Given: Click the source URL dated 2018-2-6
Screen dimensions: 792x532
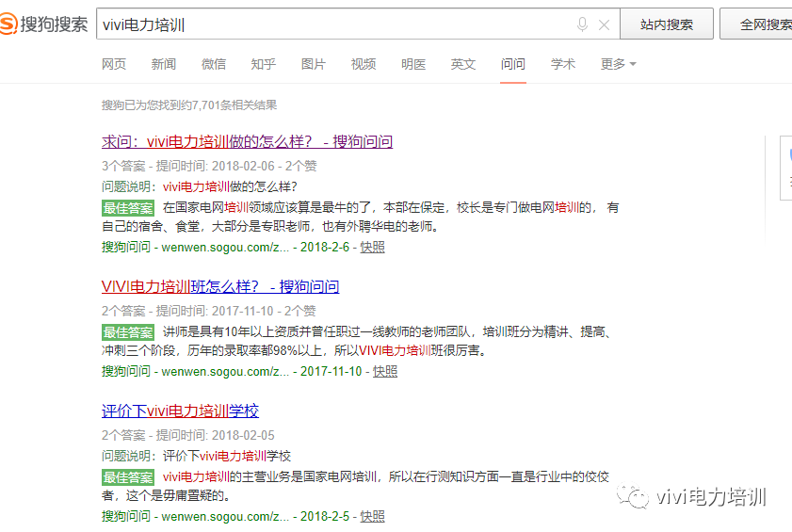Looking at the screenshot, I should click(x=225, y=247).
